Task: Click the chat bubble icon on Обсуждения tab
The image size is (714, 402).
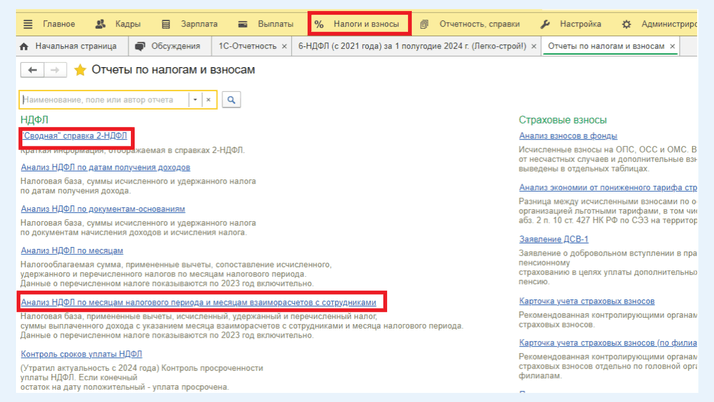Action: [x=140, y=46]
